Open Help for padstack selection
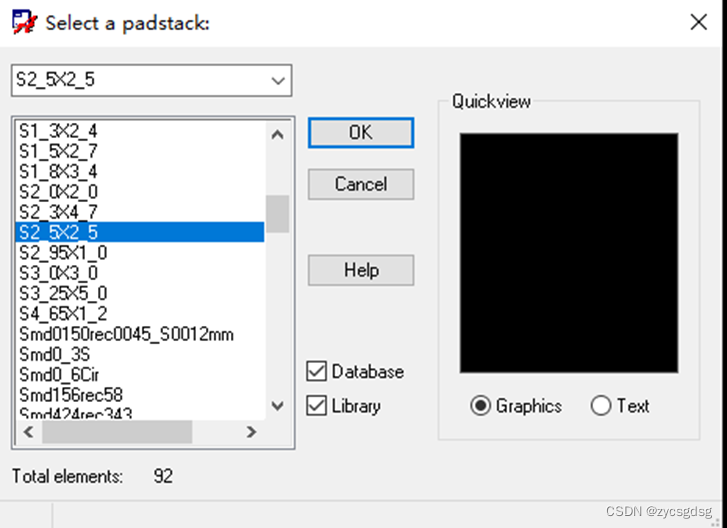Viewport: 727px width, 528px height. pyautogui.click(x=360, y=270)
